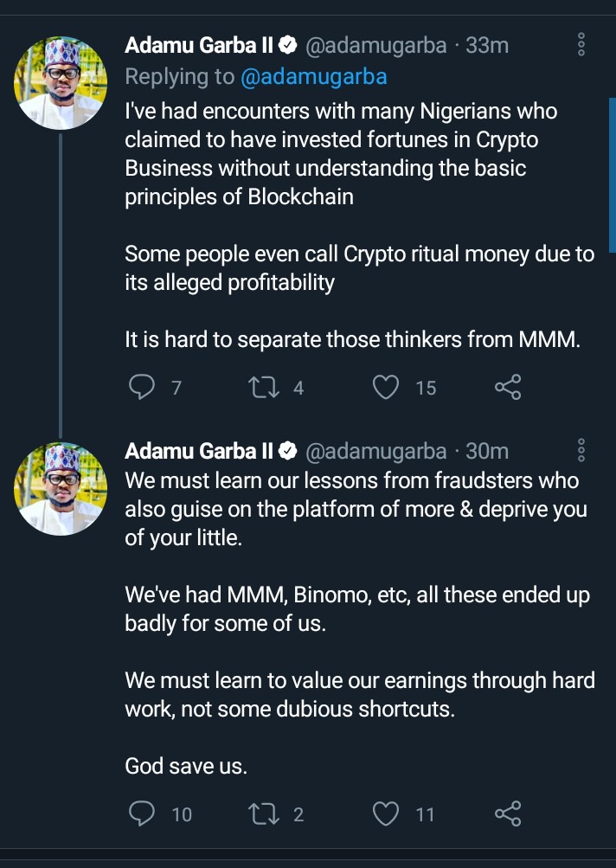This screenshot has width=616, height=868.
Task: Open more options on the 33m tweet
Action: tap(581, 44)
